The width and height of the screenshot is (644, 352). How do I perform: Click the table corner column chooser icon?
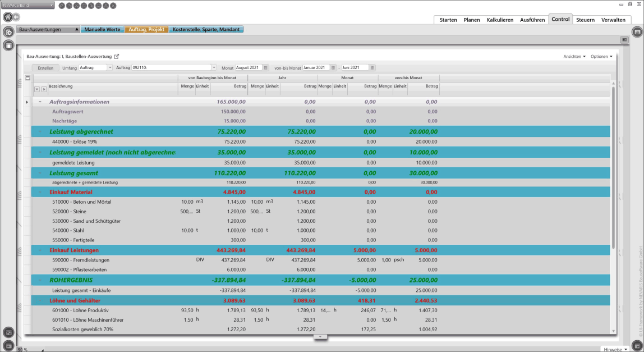click(27, 77)
